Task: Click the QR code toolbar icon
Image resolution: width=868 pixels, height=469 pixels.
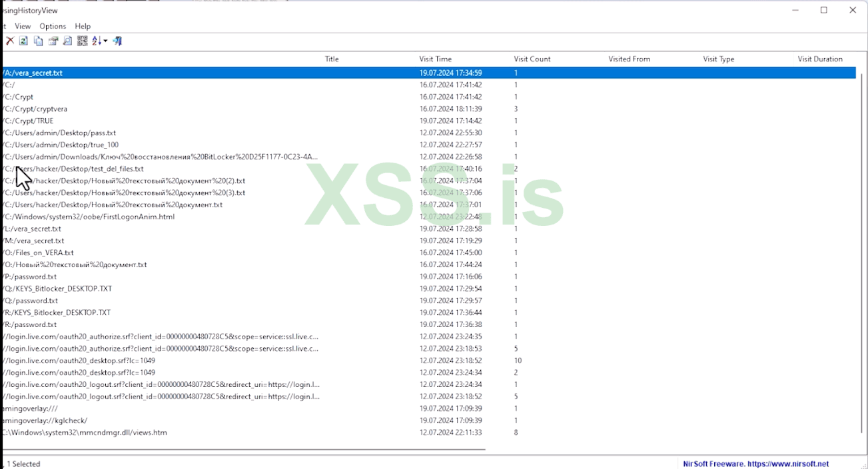Action: pos(83,41)
